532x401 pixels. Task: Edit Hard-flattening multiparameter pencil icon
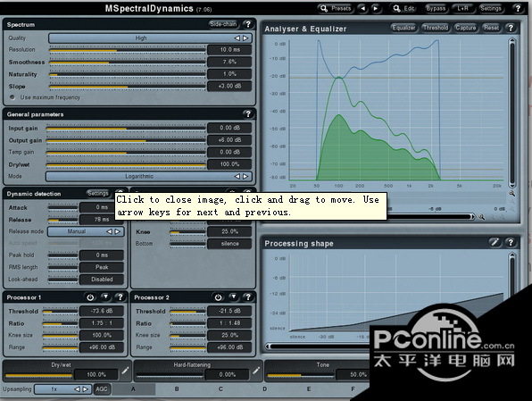coord(256,371)
